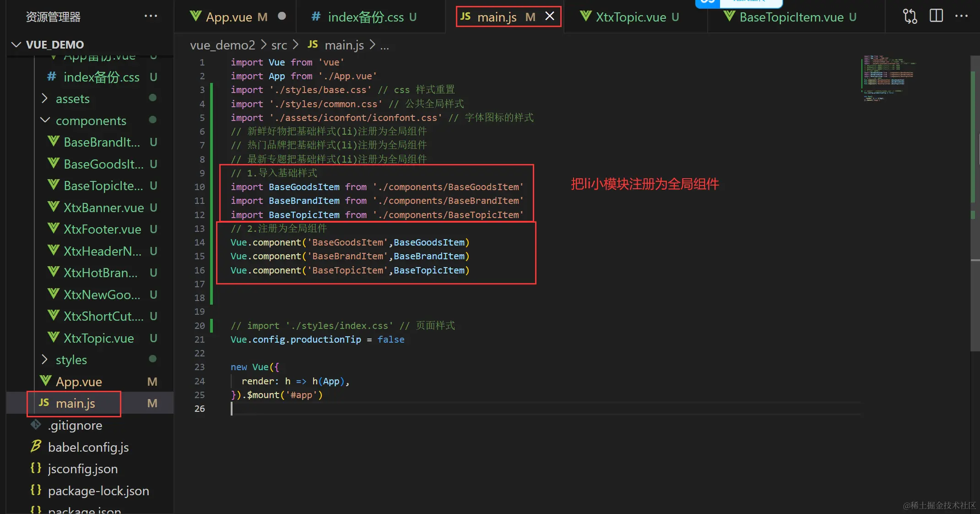The height and width of the screenshot is (514, 980).
Task: Click the Vue icon of XtxBanner.vue
Action: [x=54, y=207]
